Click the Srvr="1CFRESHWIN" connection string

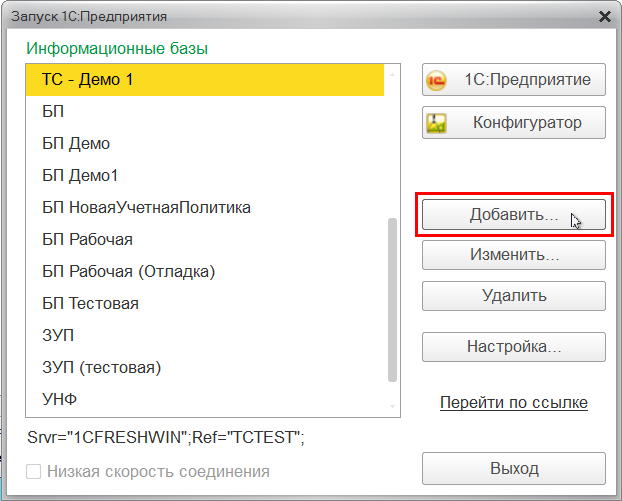(166, 437)
